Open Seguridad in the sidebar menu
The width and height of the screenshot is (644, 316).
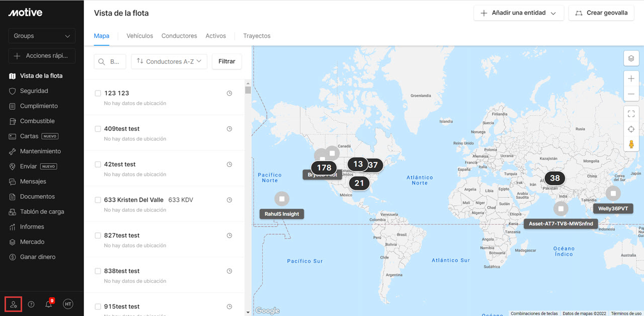(x=34, y=91)
